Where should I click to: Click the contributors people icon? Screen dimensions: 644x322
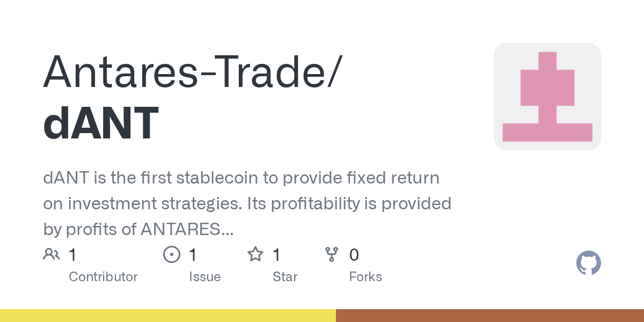[52, 254]
